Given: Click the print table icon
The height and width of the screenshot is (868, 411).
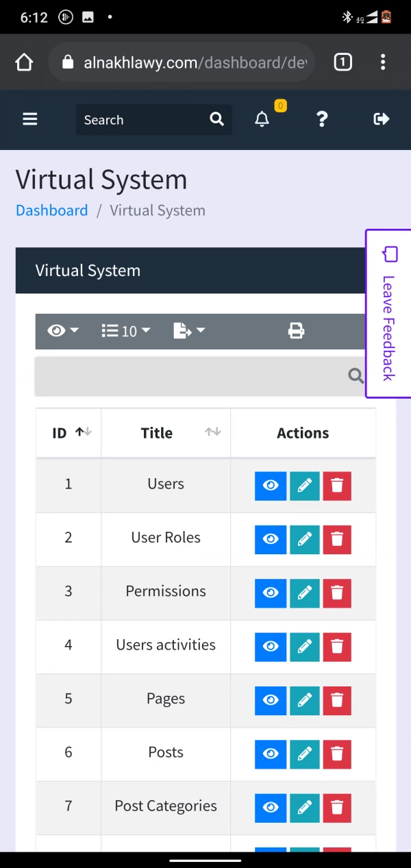Looking at the screenshot, I should point(296,332).
